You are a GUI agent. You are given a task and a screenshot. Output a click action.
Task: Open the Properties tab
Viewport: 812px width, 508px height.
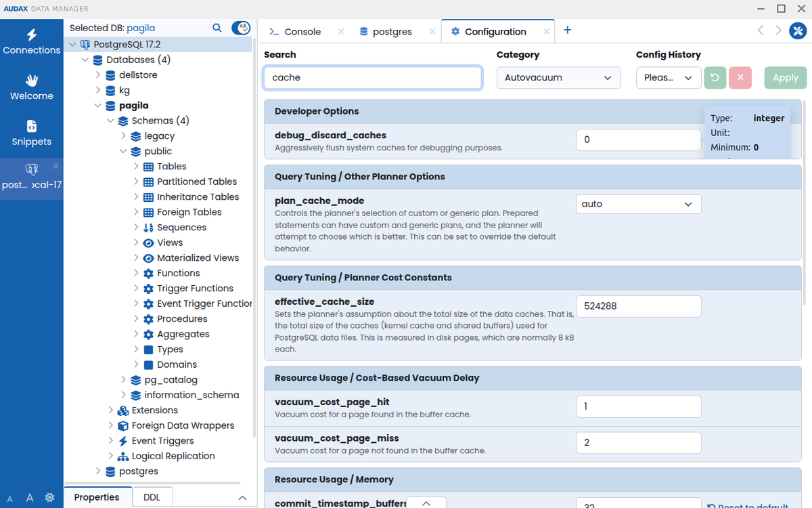(x=97, y=497)
